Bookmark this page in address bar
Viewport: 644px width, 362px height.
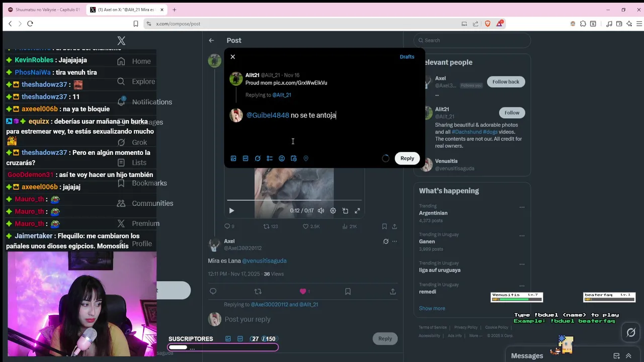tap(136, 24)
